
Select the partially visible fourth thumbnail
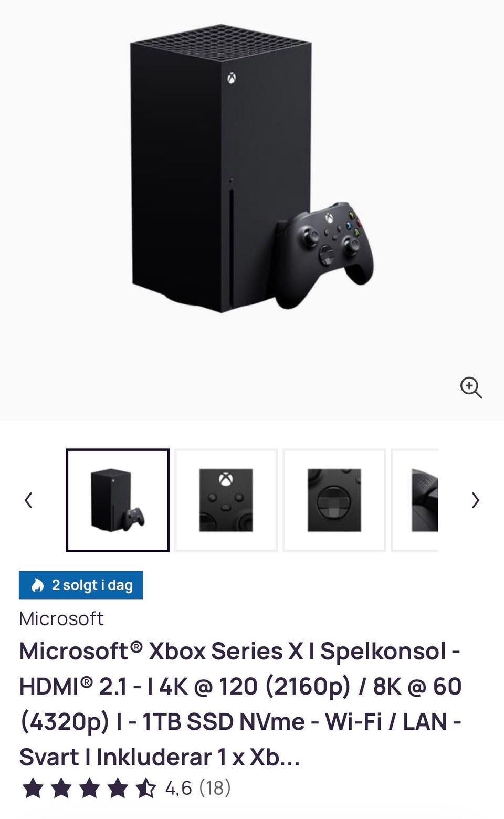415,500
